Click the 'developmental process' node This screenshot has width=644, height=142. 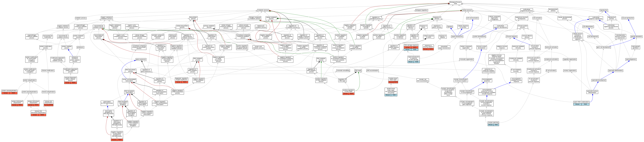tap(553, 10)
